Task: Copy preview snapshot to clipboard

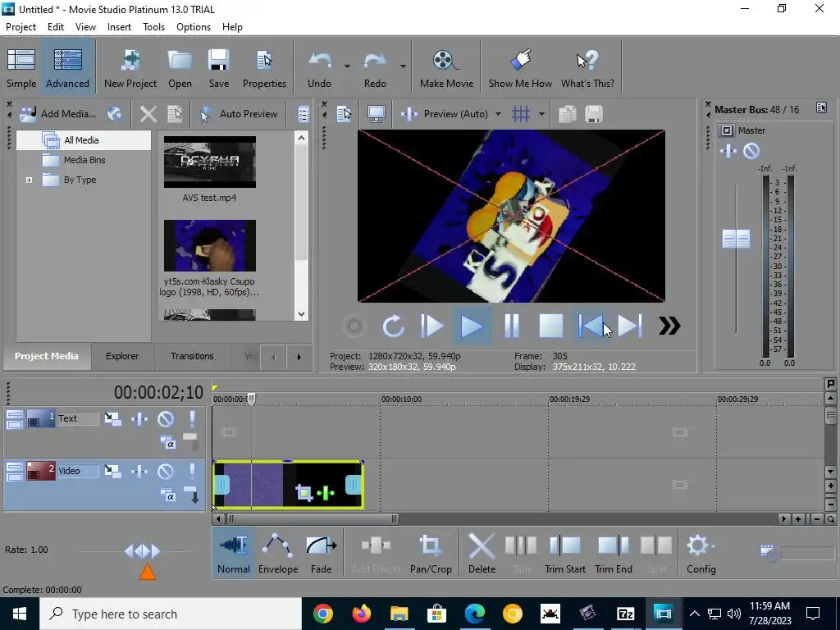Action: point(567,113)
